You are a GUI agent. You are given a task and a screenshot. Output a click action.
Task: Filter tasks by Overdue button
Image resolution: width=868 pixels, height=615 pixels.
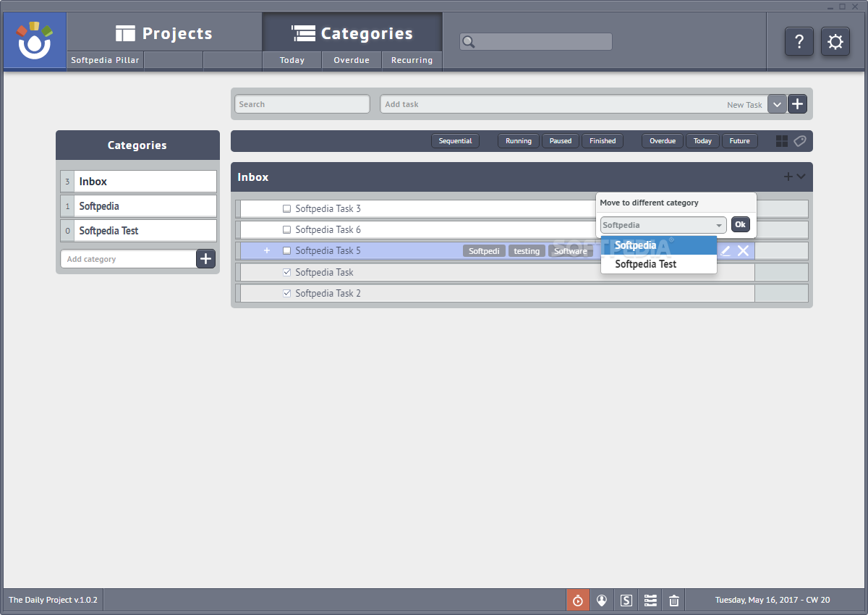click(663, 141)
